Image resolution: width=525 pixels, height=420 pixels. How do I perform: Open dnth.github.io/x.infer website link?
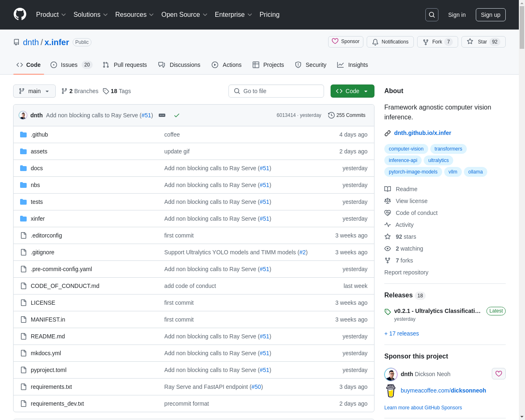click(x=422, y=133)
